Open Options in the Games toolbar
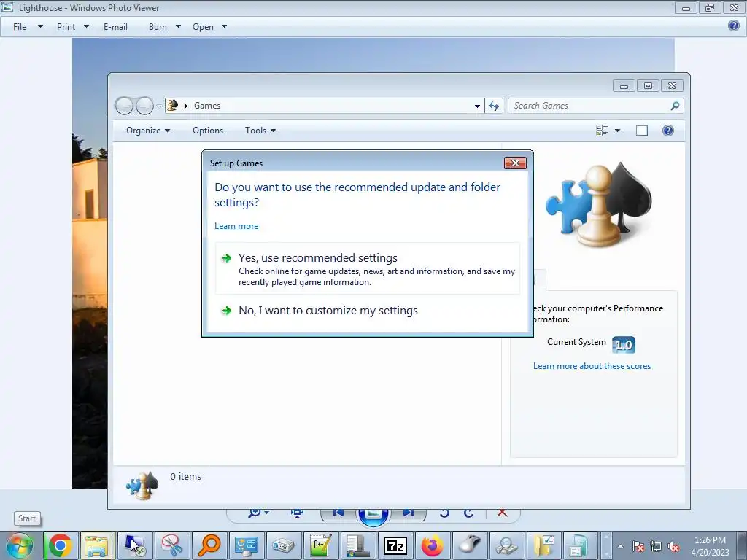The image size is (747, 560). pyautogui.click(x=208, y=131)
